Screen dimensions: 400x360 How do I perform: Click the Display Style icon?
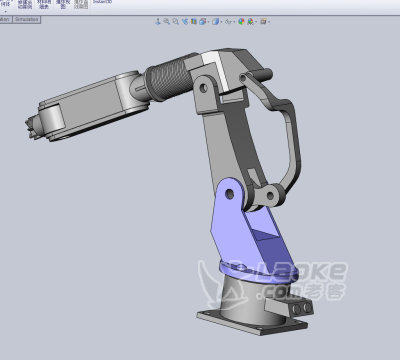(x=216, y=22)
